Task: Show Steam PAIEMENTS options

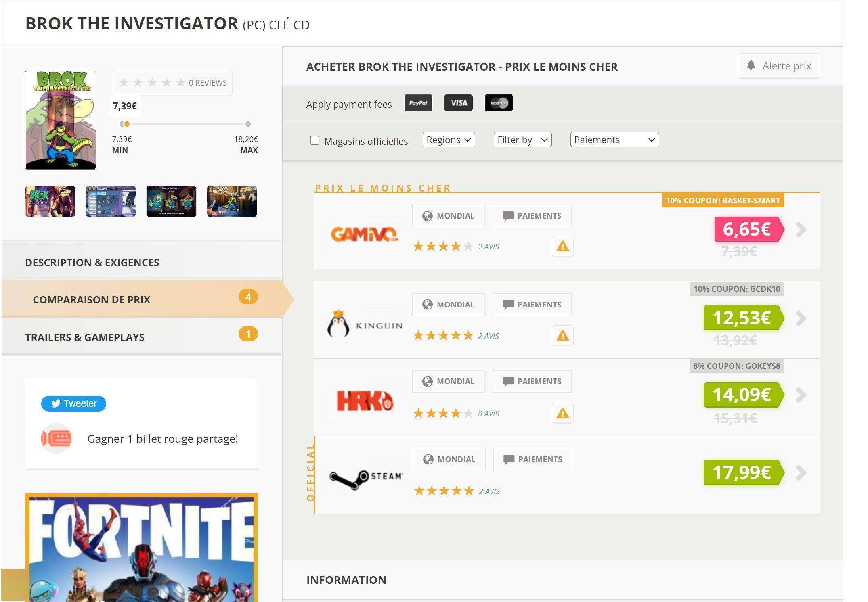Action: point(533,459)
